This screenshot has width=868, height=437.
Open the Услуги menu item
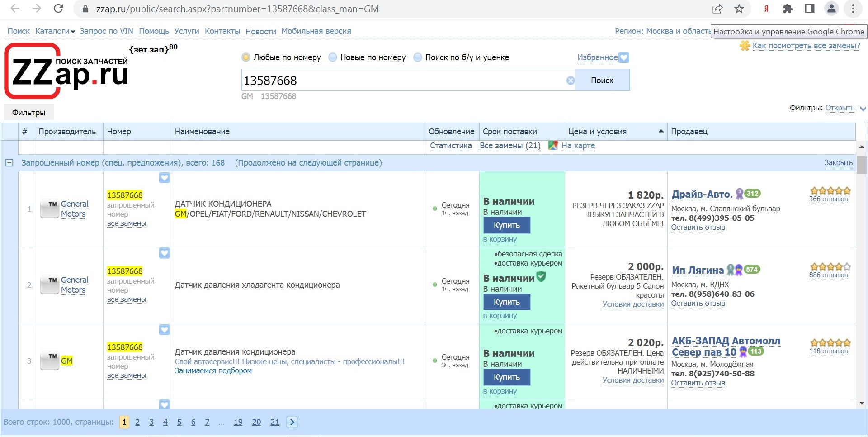click(x=187, y=31)
